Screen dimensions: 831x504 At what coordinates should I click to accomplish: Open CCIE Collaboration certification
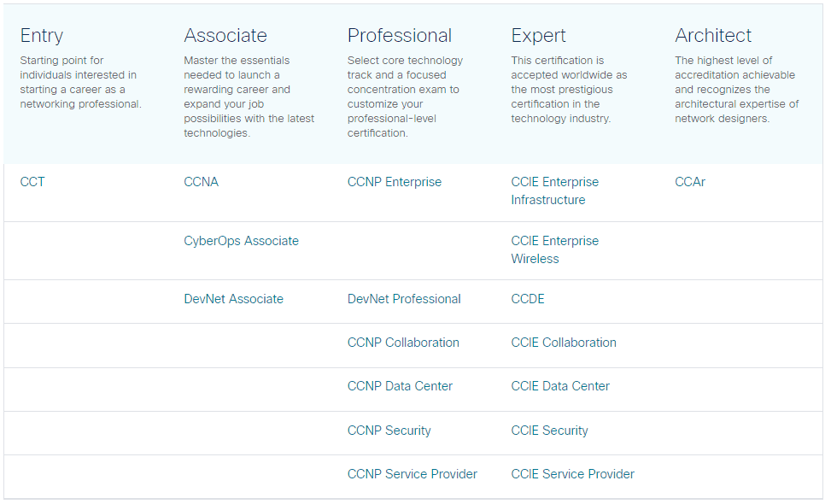pos(564,343)
